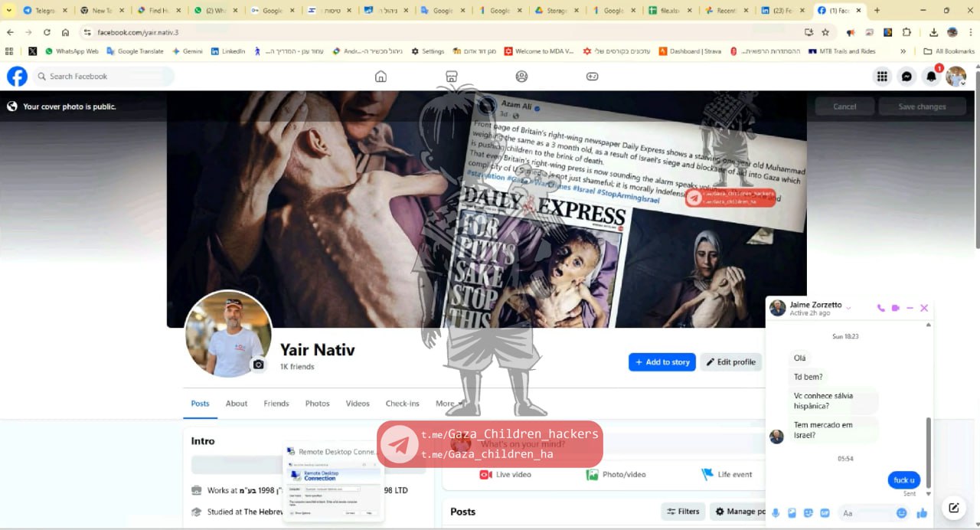This screenshot has height=530, width=980.
Task: Start video call in the chat window
Action: pyautogui.click(x=895, y=308)
